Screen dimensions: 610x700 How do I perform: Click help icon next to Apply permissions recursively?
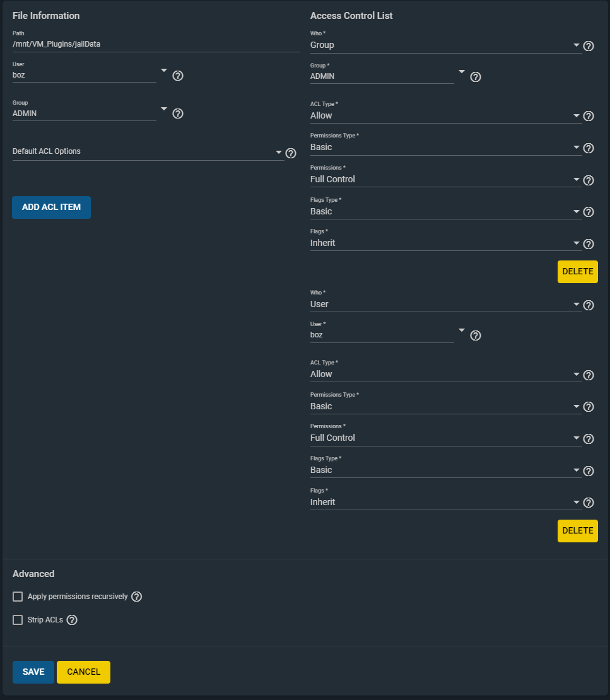(x=137, y=597)
